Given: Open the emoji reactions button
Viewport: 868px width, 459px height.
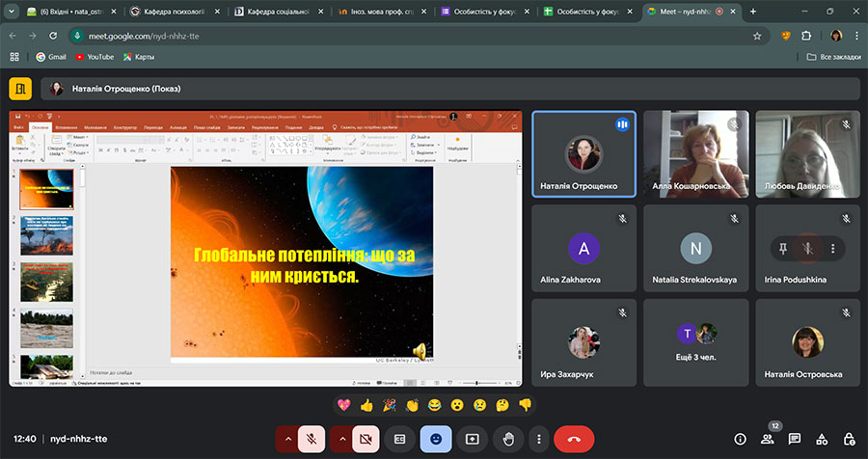Looking at the screenshot, I should 436,438.
